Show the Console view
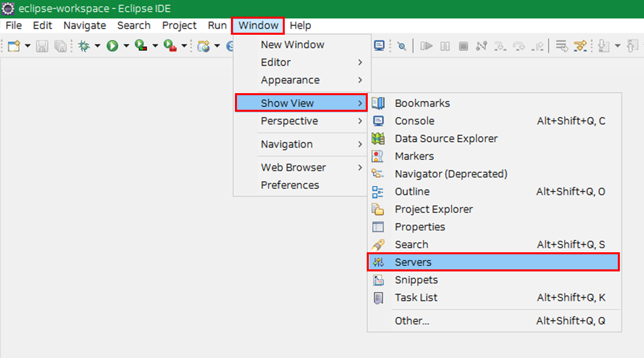 coord(494,121)
